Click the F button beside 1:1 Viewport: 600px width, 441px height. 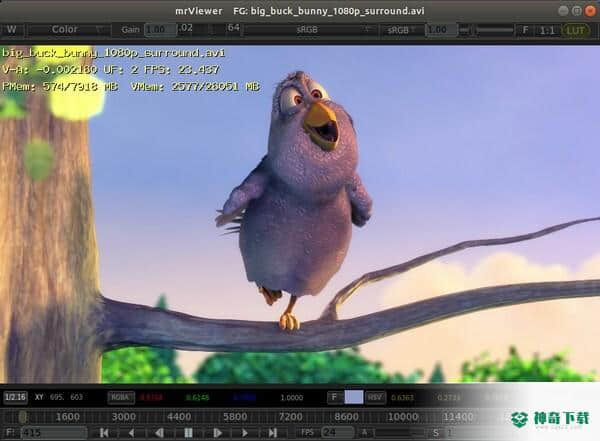point(525,29)
